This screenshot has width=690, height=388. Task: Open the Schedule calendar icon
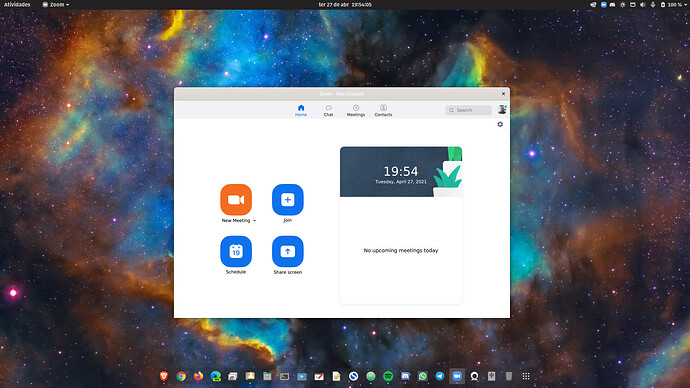(236, 251)
